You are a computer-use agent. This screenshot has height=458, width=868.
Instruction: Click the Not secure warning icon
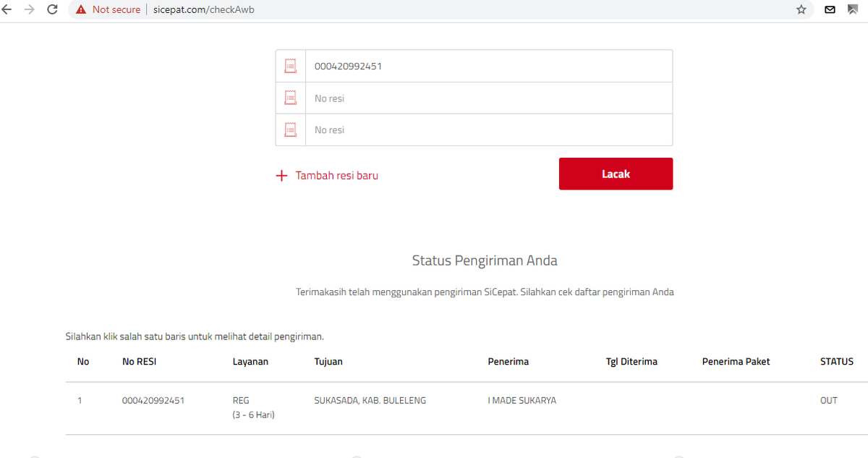click(x=81, y=9)
